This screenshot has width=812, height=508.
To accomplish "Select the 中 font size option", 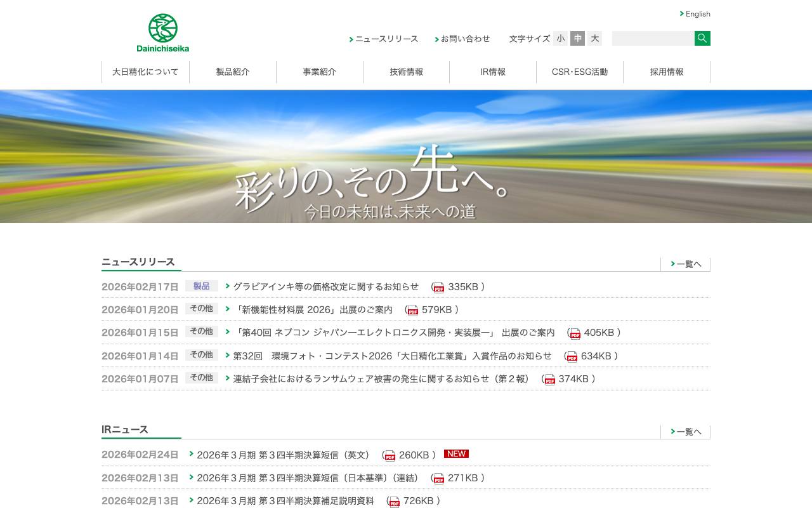I will (577, 38).
